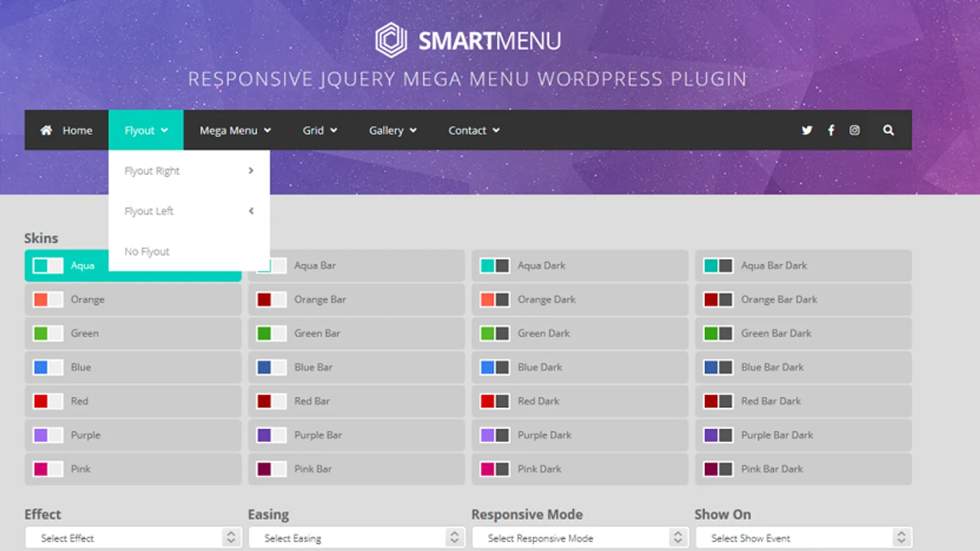Viewport: 980px width, 551px height.
Task: Apply the Pink Bar skin
Action: point(356,469)
